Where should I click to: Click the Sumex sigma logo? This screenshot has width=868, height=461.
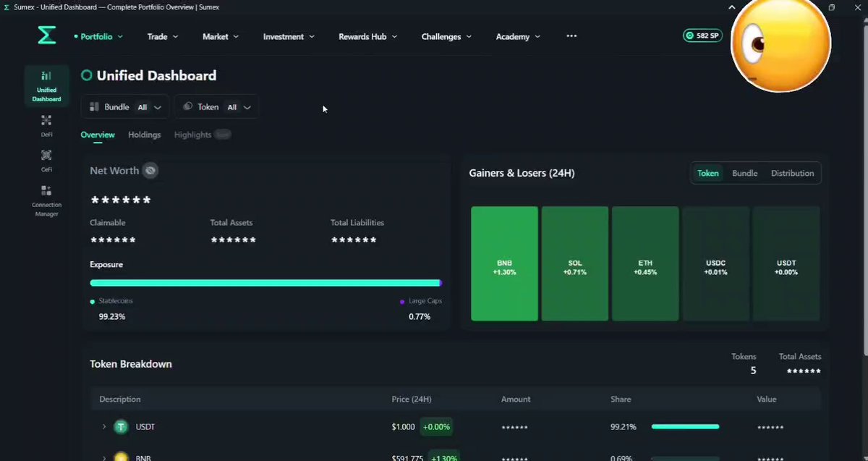tap(47, 35)
